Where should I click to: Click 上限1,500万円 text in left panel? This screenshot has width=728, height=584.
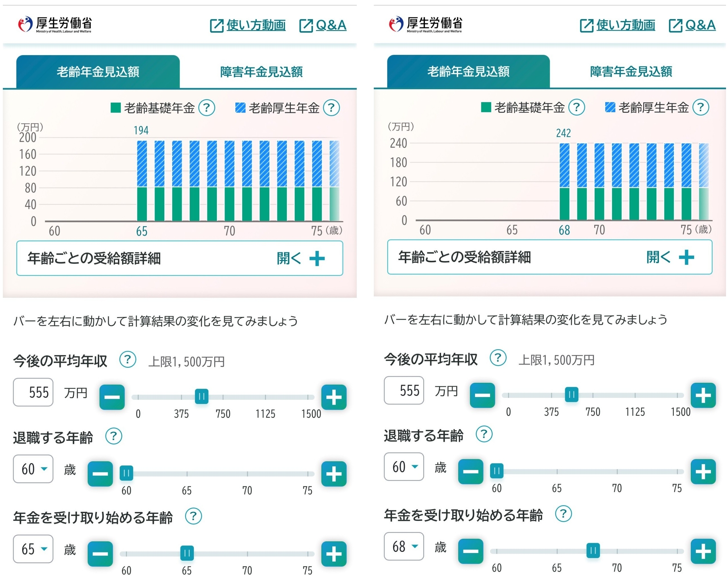click(x=186, y=362)
